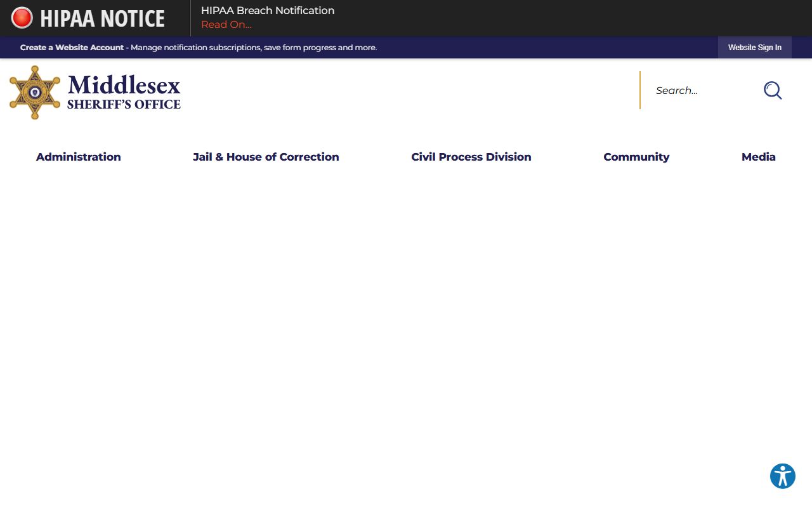Screen dimensions: 812x508
Task: Click Create a Website Account link
Action: click(72, 48)
